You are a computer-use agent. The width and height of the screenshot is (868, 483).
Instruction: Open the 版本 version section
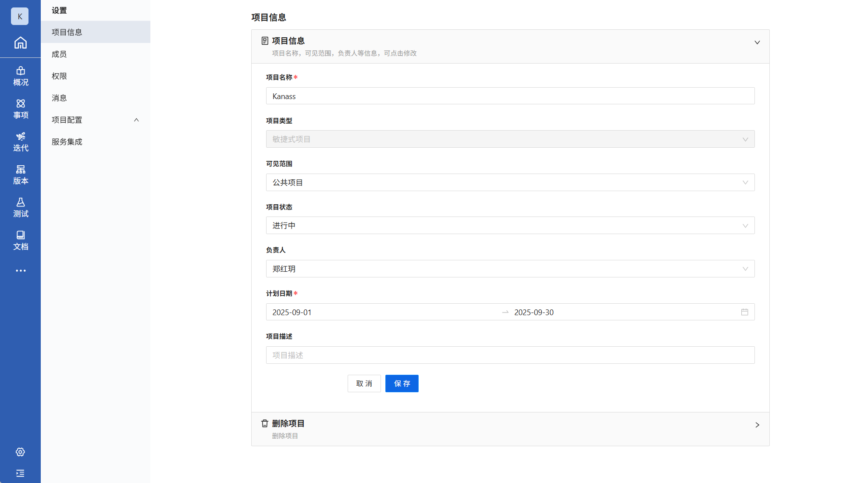(20, 175)
